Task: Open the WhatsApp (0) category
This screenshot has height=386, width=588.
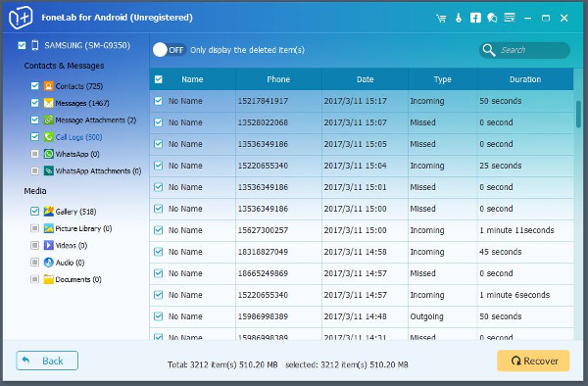Action: 77,154
